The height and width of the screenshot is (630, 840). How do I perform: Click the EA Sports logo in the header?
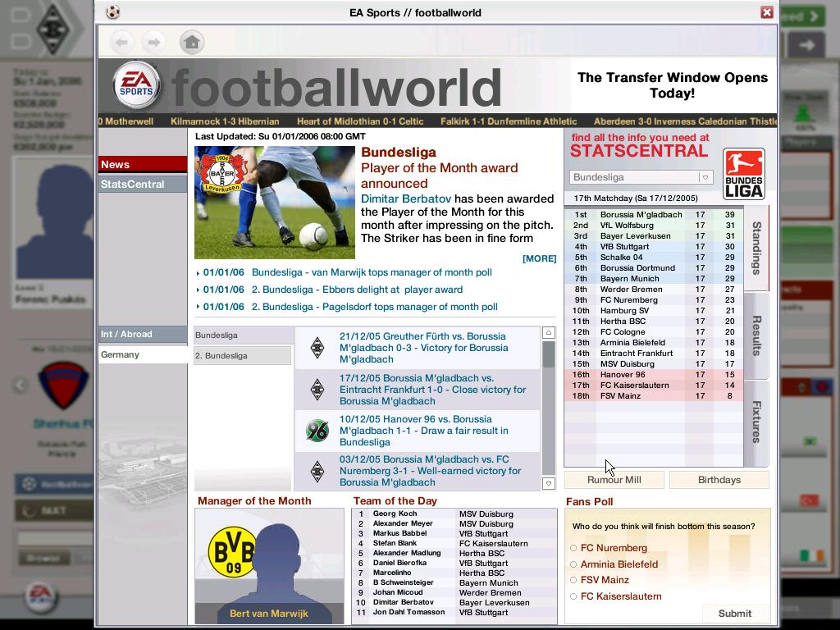(136, 85)
